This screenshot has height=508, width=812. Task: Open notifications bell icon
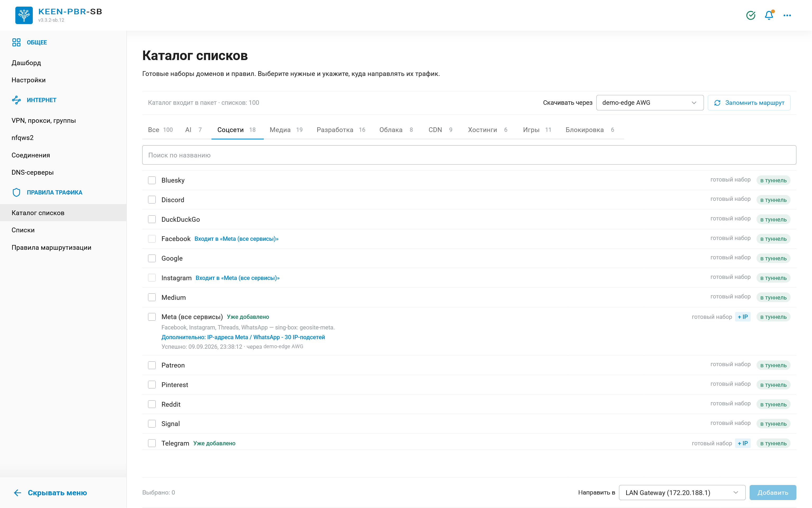(x=769, y=15)
